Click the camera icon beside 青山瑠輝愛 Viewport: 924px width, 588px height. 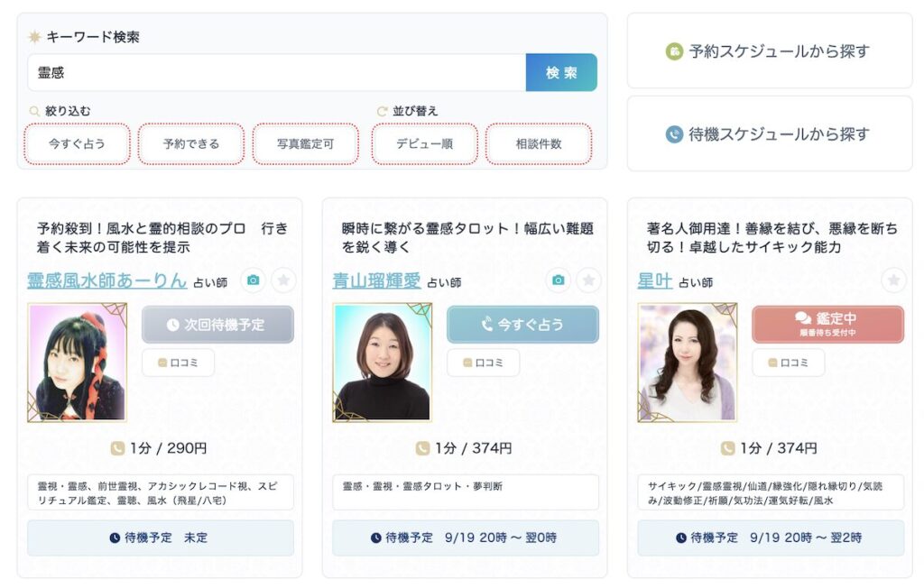(x=559, y=280)
